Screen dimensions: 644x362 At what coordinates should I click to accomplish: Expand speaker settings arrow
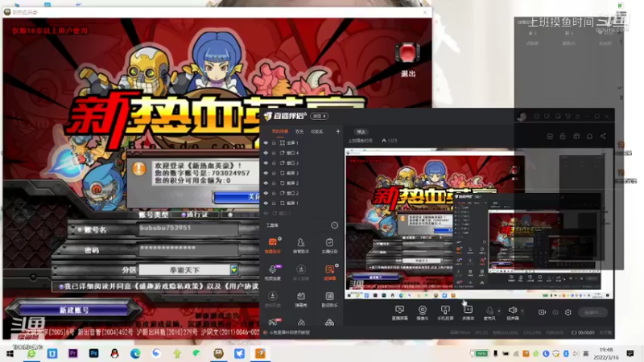click(522, 311)
